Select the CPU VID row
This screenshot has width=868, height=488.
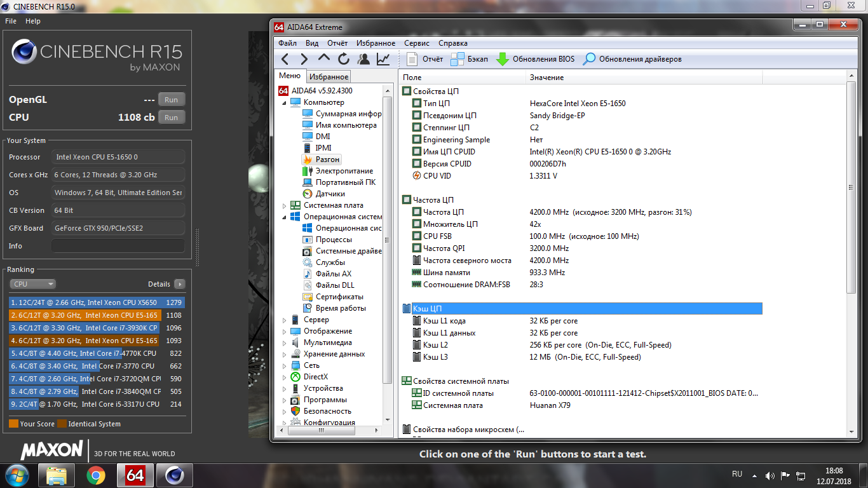click(581, 176)
